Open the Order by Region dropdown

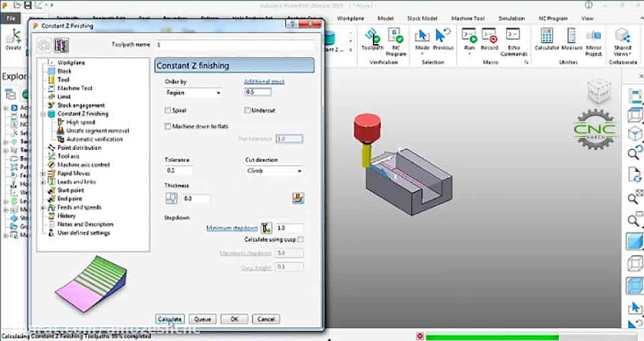tap(193, 92)
